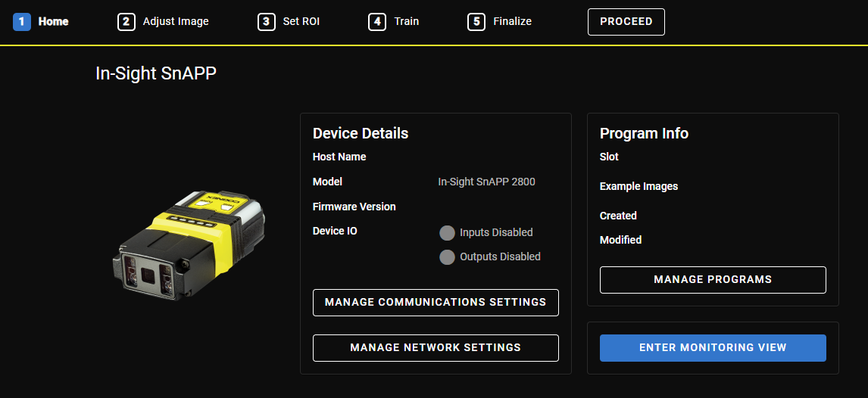Viewport: 868px width, 398px height.
Task: Click the PROCEED button
Action: click(x=626, y=22)
